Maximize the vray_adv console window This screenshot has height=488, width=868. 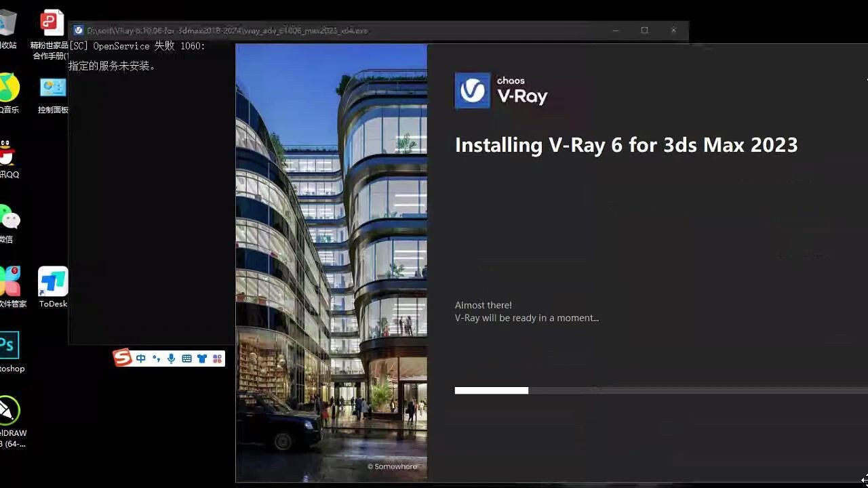pos(644,30)
